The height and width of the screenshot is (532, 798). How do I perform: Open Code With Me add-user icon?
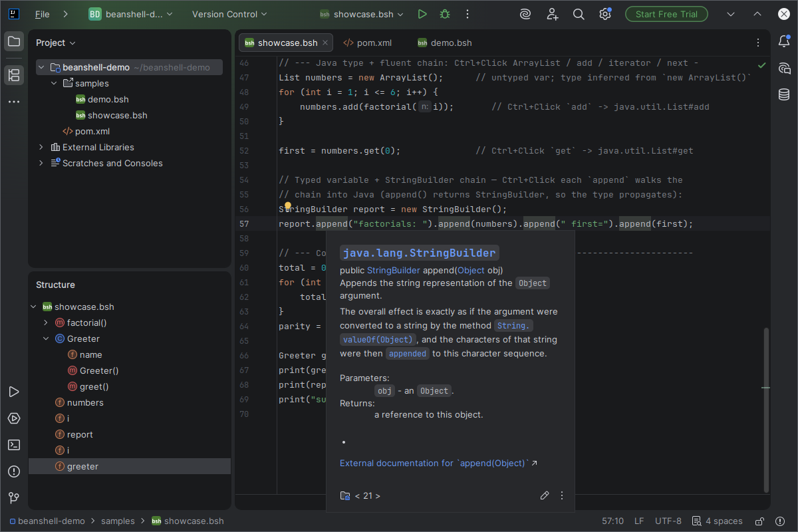[x=553, y=14]
